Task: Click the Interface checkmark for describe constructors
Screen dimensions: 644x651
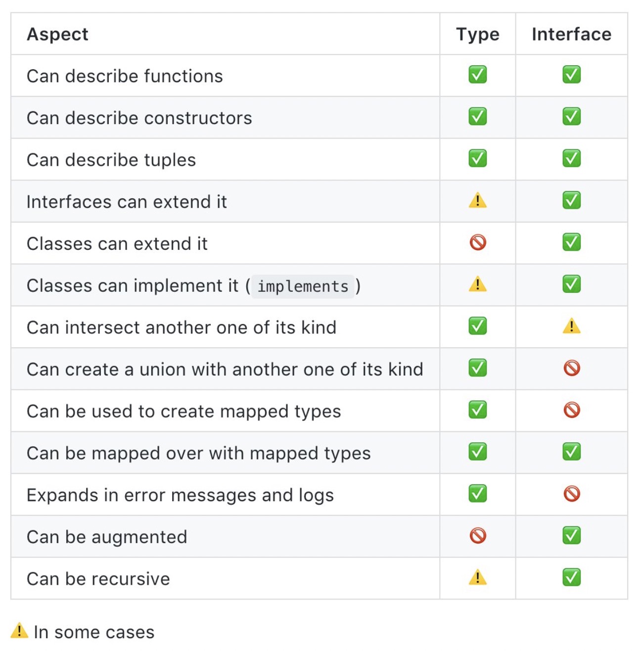Action: pyautogui.click(x=571, y=117)
